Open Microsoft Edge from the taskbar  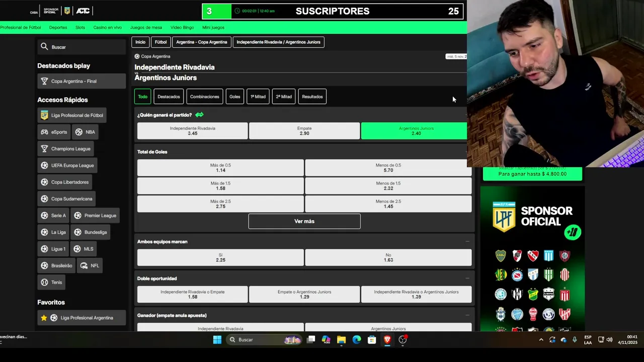(x=357, y=340)
